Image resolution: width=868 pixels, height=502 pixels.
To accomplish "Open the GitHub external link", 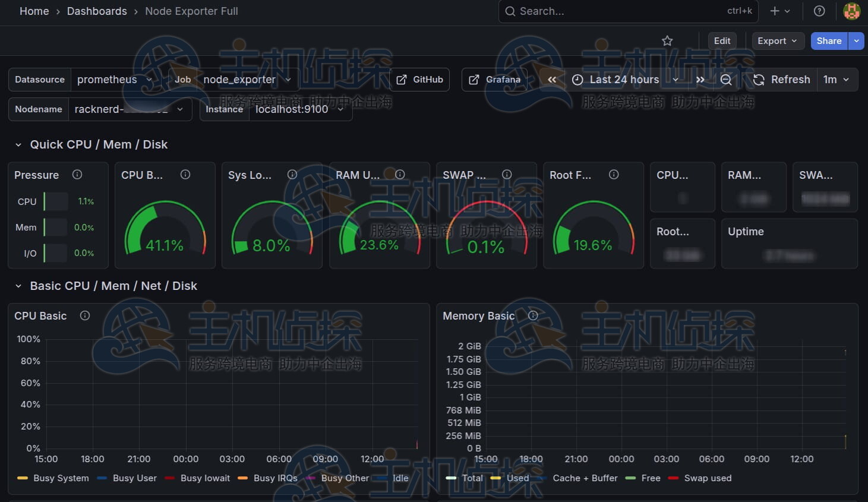I will click(420, 80).
